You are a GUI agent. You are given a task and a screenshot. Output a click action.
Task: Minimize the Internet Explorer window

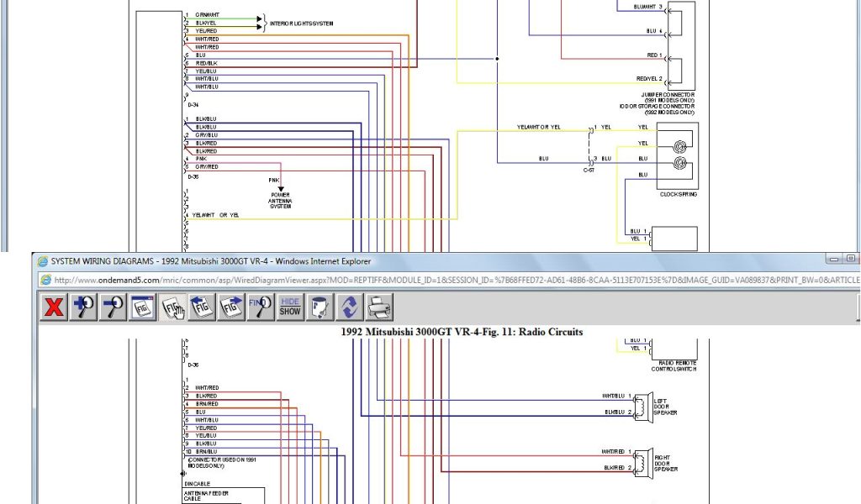pyautogui.click(x=833, y=259)
